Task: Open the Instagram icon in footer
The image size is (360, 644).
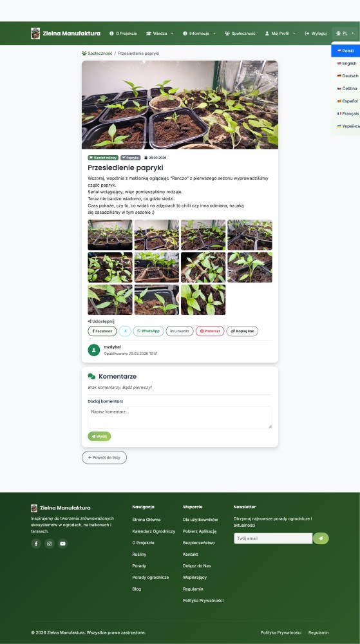Action: [49, 544]
